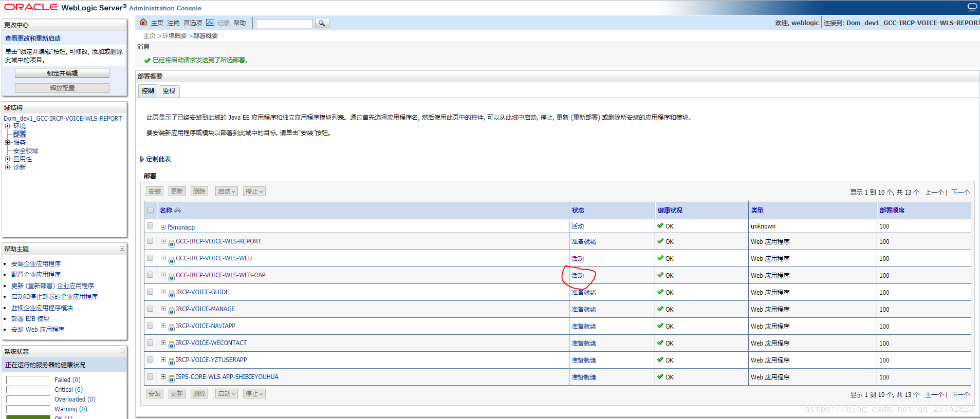Click the 状态 column header

click(x=578, y=211)
